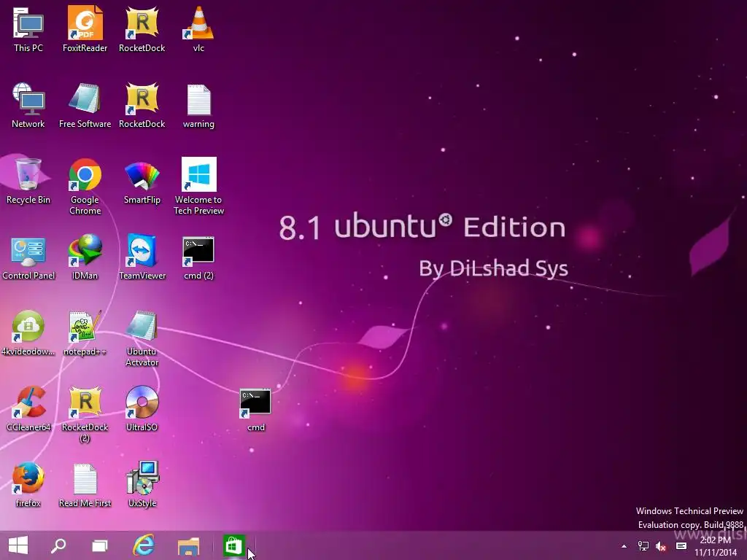Open the UxStyle installer icon
The height and width of the screenshot is (560, 747).
coord(142,485)
